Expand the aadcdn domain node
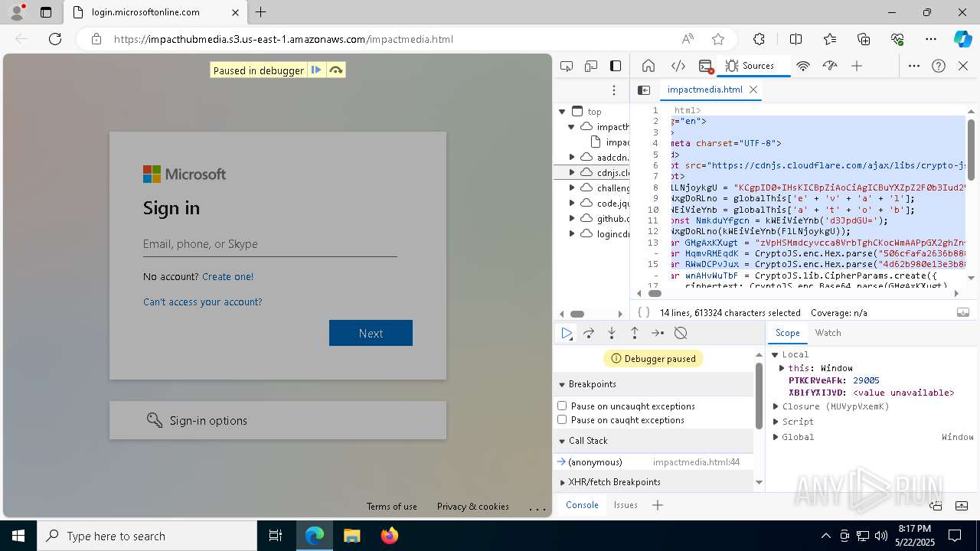 point(571,157)
